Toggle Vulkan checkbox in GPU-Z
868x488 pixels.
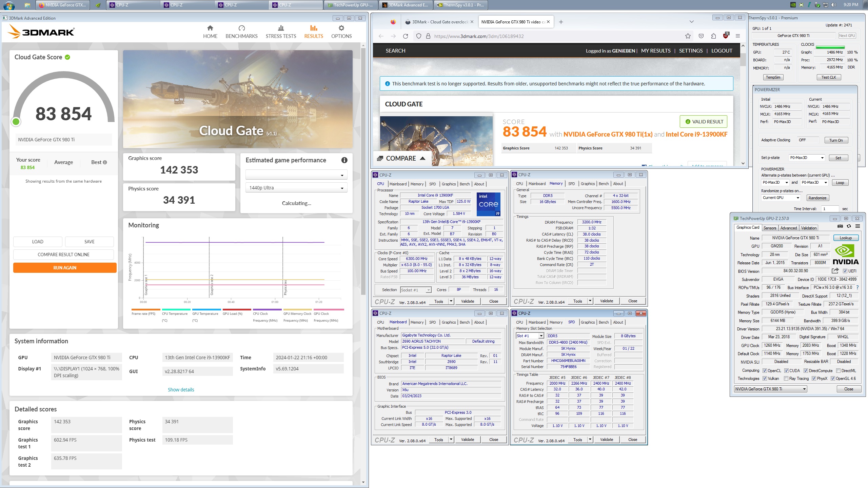(765, 379)
